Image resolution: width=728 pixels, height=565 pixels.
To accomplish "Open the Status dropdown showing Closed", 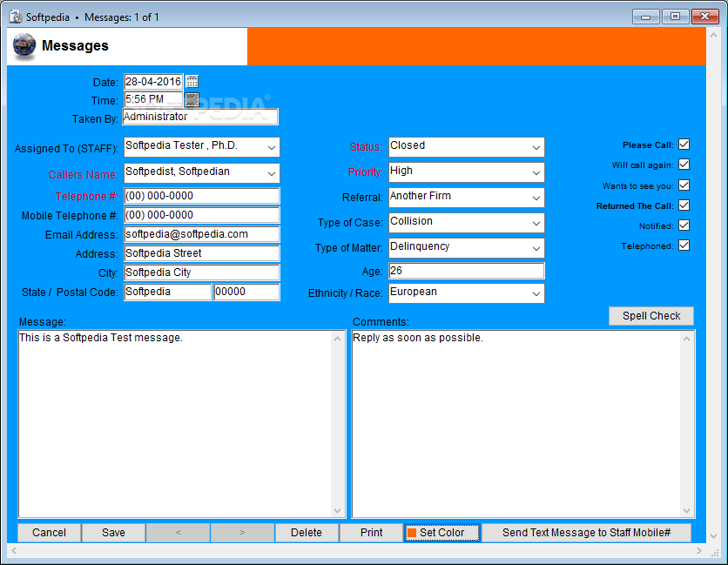I will [x=536, y=148].
